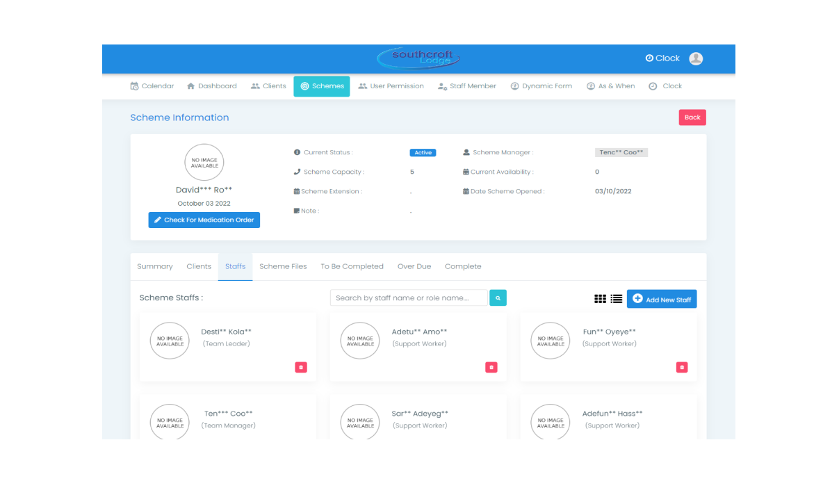This screenshot has width=839, height=504.
Task: Go to the Dashboard page
Action: (x=211, y=86)
